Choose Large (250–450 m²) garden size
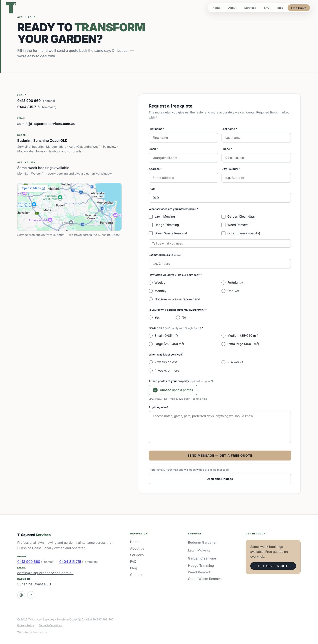The width and height of the screenshot is (318, 644). tap(151, 344)
